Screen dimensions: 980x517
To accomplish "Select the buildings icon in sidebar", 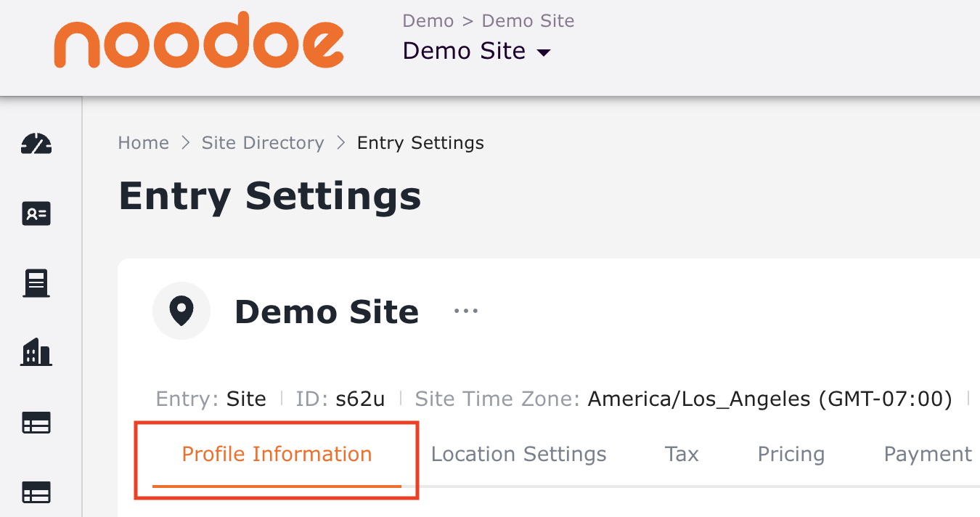I will coord(36,353).
